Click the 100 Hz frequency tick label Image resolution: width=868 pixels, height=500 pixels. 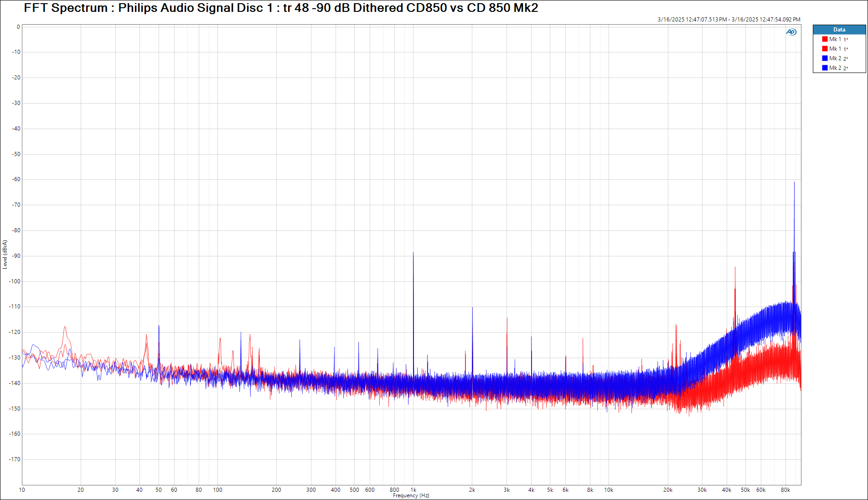[x=217, y=490]
